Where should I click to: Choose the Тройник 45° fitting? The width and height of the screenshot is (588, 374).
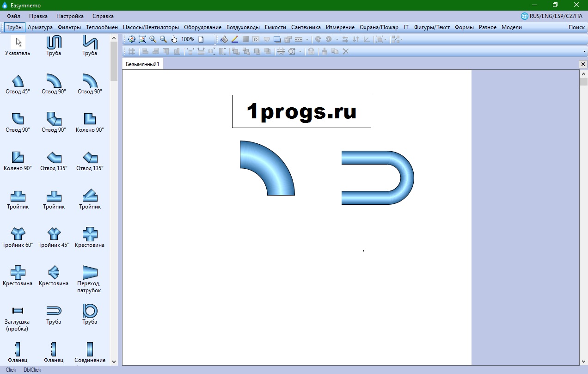pos(54,238)
